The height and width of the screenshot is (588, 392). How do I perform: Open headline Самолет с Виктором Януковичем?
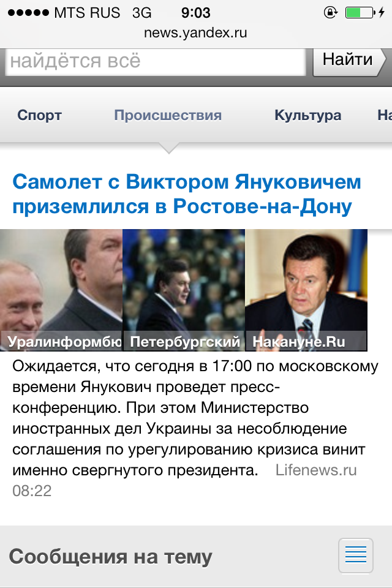point(187,194)
